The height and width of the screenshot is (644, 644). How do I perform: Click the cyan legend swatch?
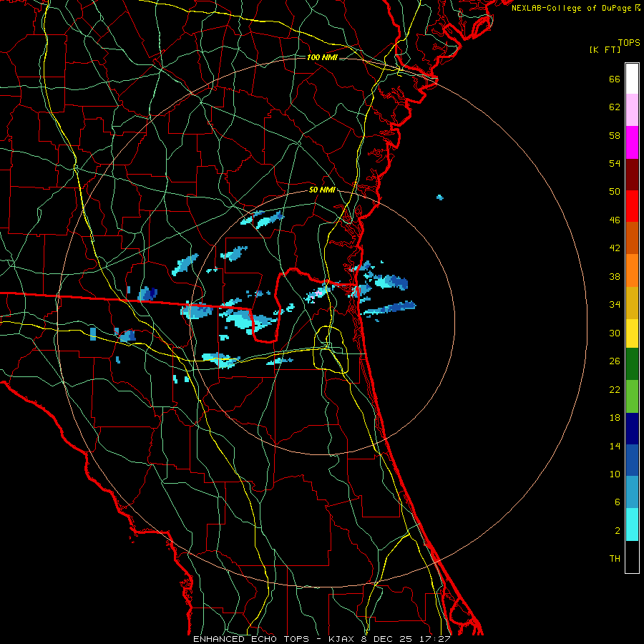(x=632, y=525)
